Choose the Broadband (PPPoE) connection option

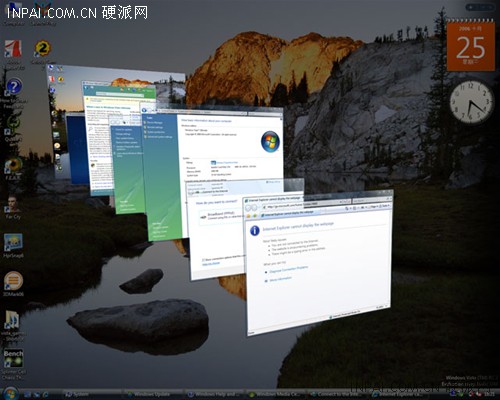(221, 216)
